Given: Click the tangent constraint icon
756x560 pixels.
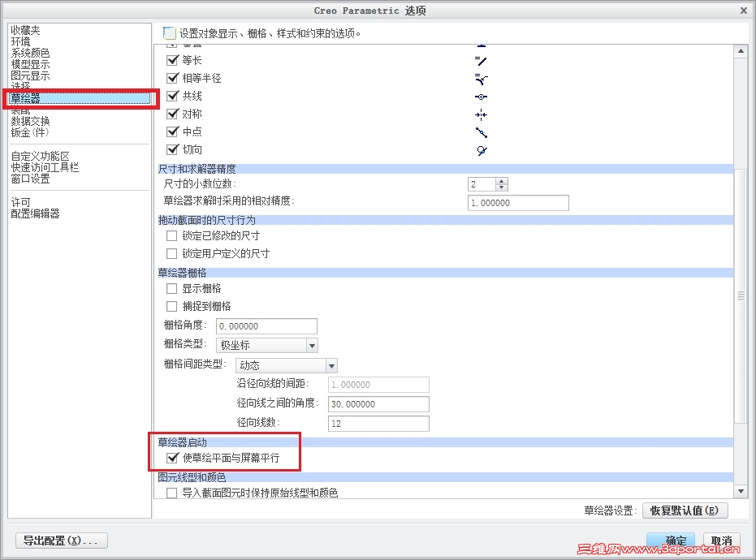Looking at the screenshot, I should tap(482, 150).
